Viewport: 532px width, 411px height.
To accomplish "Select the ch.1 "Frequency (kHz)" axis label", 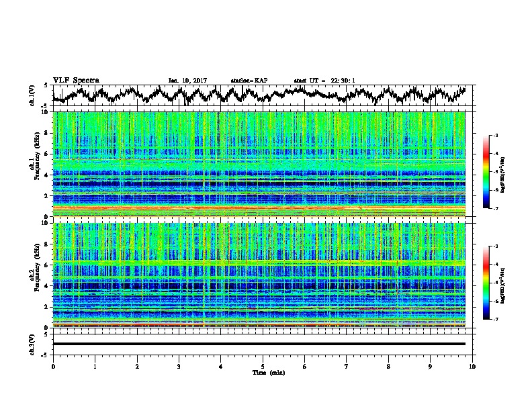I will 37,156.
